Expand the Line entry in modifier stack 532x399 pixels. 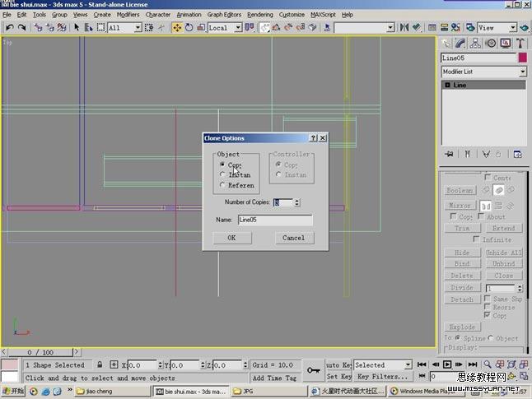447,85
